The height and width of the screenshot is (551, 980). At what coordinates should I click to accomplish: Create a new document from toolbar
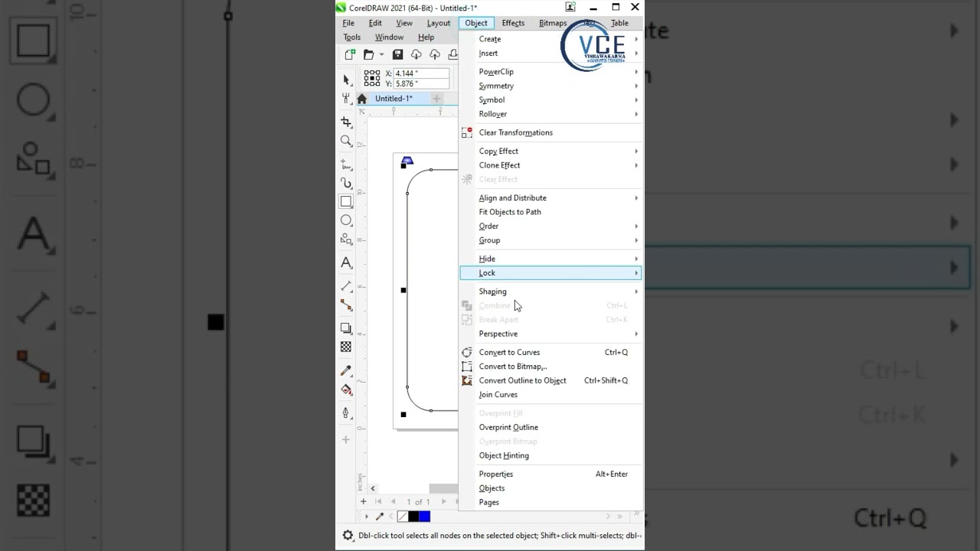(x=350, y=54)
